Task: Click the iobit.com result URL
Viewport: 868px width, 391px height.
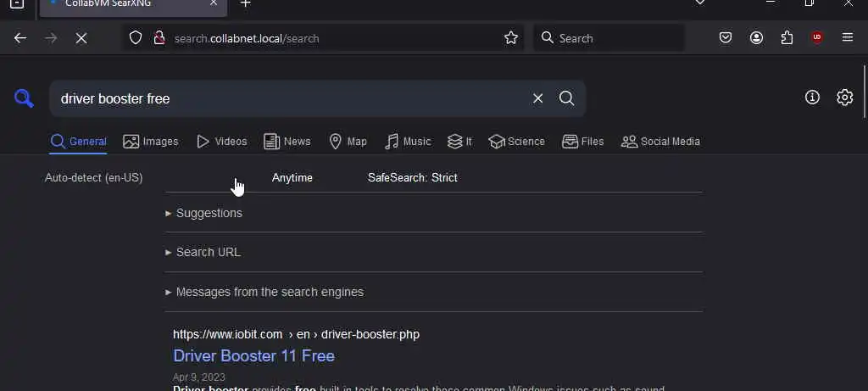Action: 296,334
